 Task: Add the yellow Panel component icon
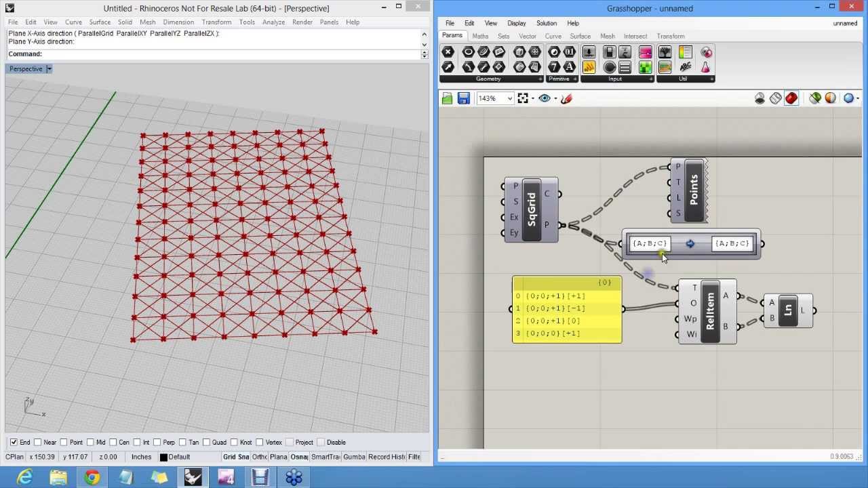click(589, 67)
